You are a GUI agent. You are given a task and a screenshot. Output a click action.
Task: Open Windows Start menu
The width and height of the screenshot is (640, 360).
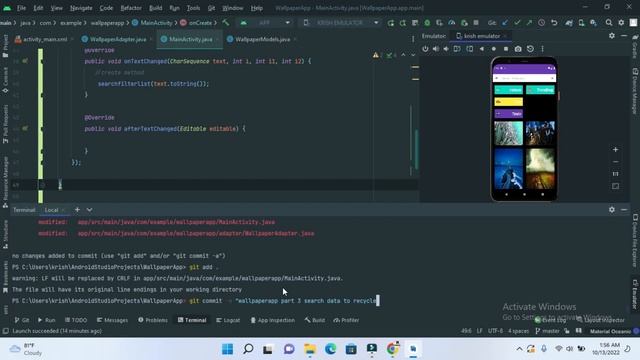(x=227, y=349)
